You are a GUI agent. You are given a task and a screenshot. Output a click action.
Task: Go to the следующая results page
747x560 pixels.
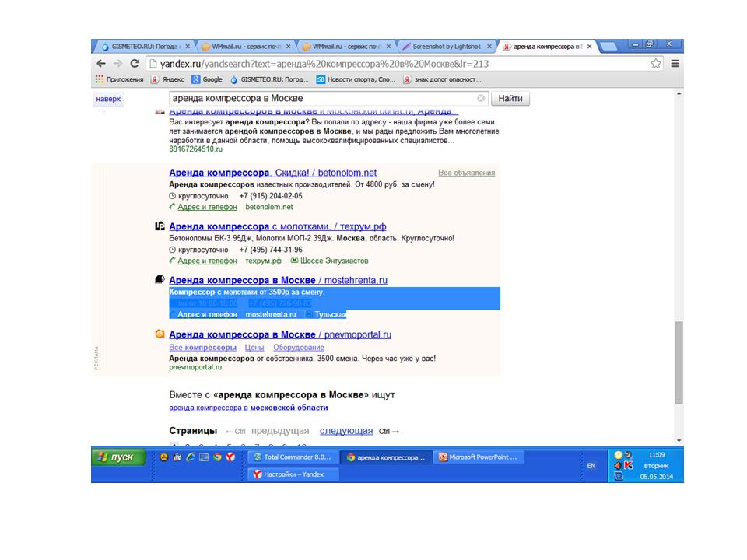346,431
